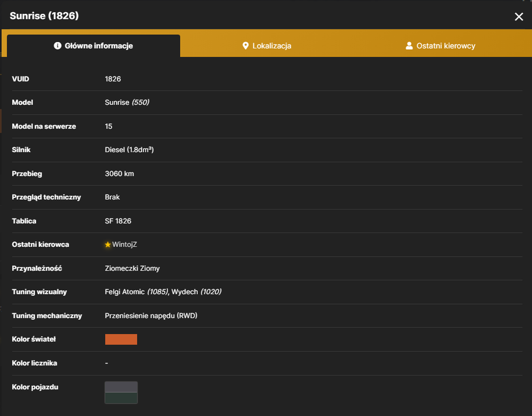Click the Przynależność row label
The image size is (532, 416).
point(37,268)
